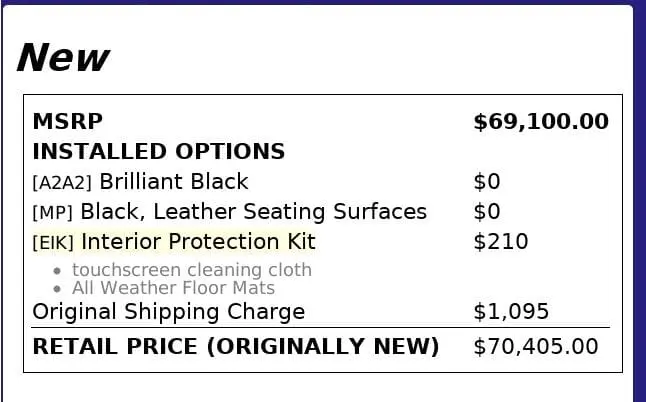Click the INSTALLED OPTIONS heading
Screen dimensions: 646x402
click(159, 151)
